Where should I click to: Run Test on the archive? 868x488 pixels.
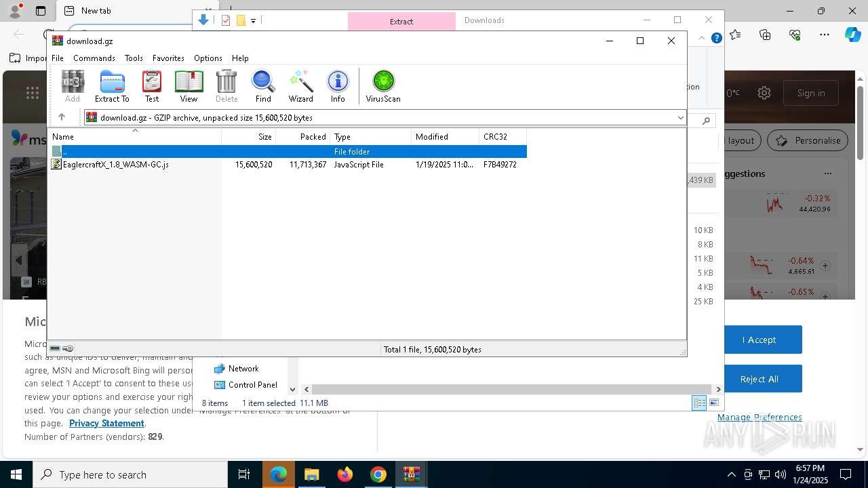(x=152, y=86)
